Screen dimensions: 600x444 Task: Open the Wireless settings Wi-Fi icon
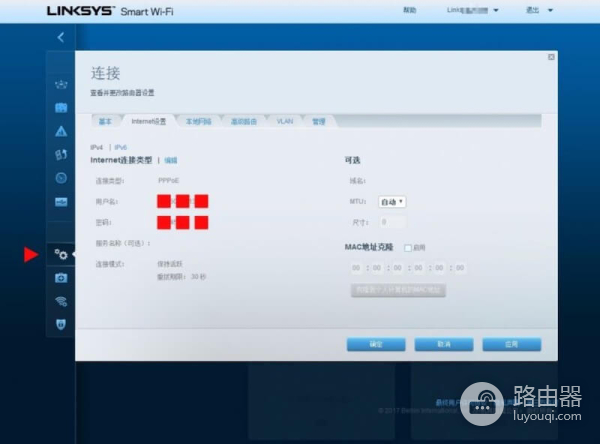pyautogui.click(x=61, y=301)
